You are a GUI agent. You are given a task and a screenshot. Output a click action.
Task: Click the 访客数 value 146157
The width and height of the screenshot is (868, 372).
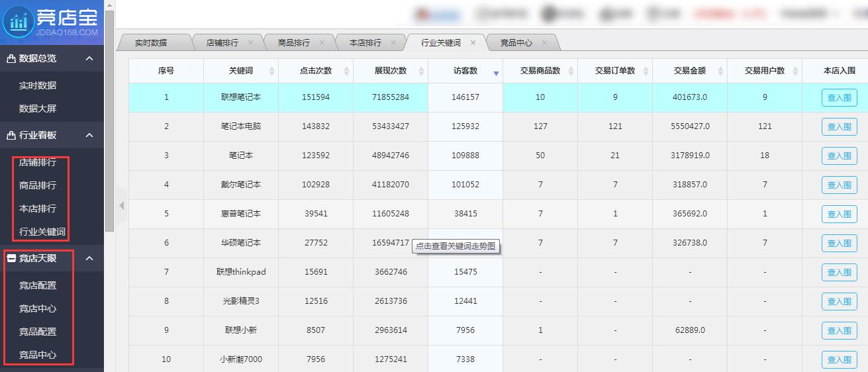coord(465,97)
